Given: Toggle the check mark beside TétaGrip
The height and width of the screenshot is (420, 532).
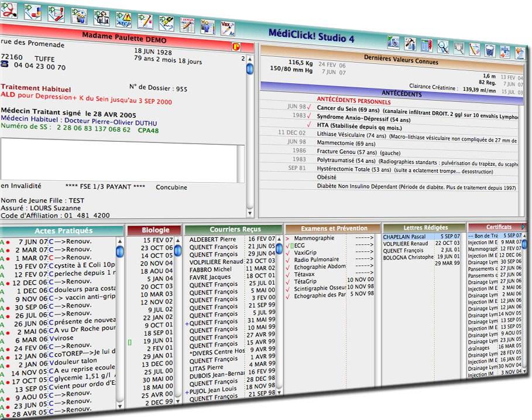Looking at the screenshot, I should pyautogui.click(x=288, y=282).
